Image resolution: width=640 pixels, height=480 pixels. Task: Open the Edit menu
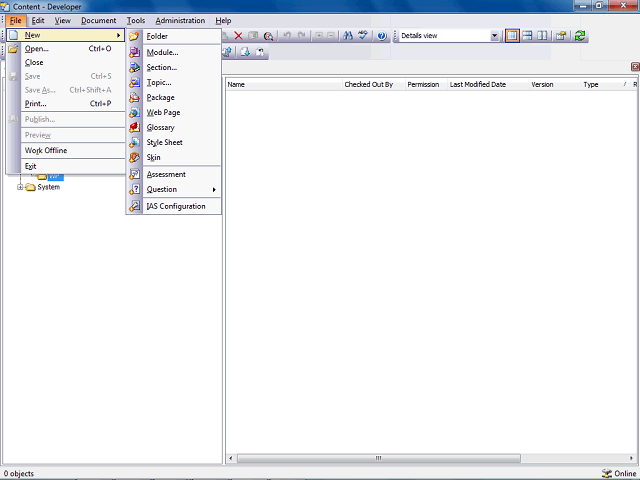[38, 20]
